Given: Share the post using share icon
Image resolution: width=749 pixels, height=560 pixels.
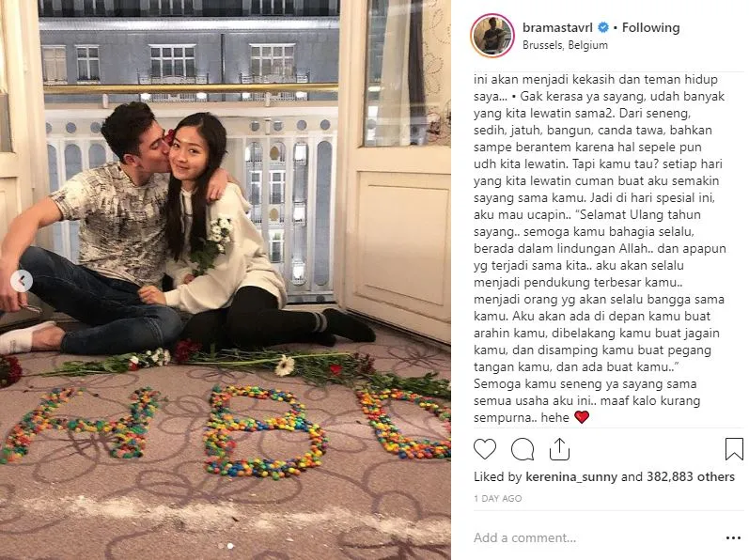Looking at the screenshot, I should pyautogui.click(x=559, y=449).
